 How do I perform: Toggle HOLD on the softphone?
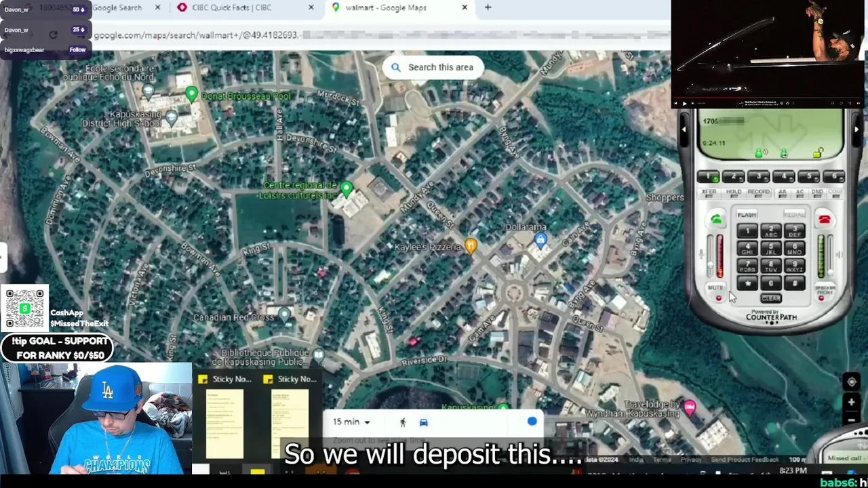pos(734,194)
